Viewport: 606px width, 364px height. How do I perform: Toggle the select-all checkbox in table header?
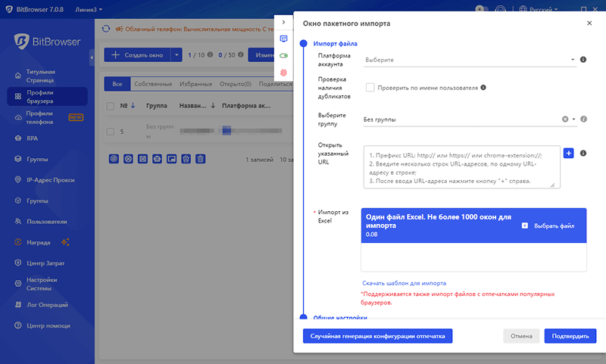pyautogui.click(x=111, y=106)
